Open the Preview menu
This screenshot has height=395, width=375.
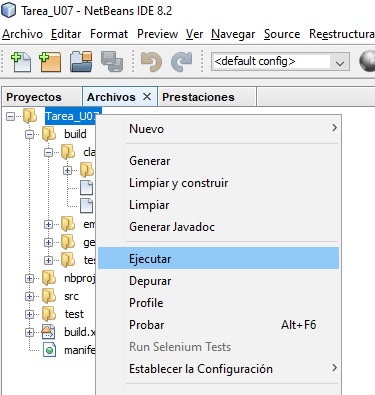157,34
